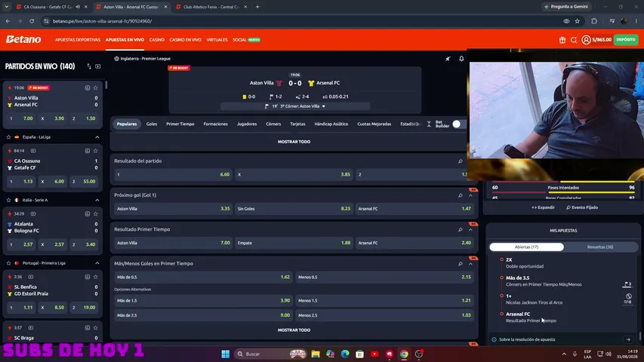Open the Casino menu item
Image resolution: width=644 pixels, height=362 pixels.
point(156,40)
